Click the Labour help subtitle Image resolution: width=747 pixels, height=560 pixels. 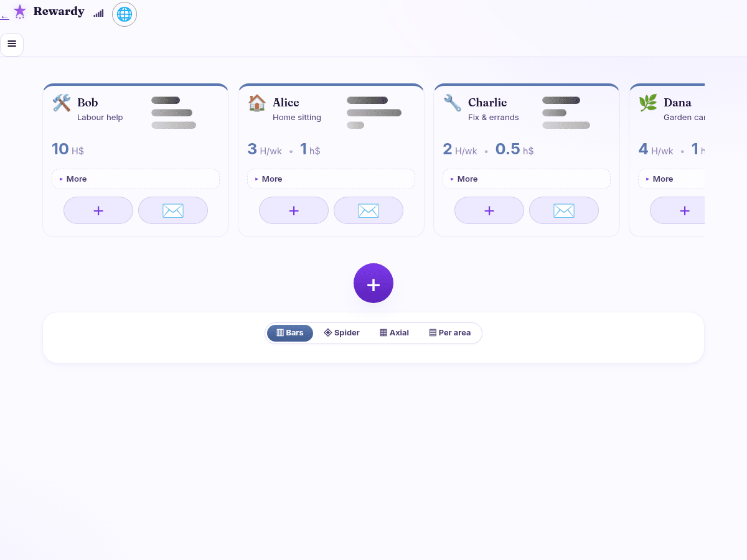(x=100, y=118)
